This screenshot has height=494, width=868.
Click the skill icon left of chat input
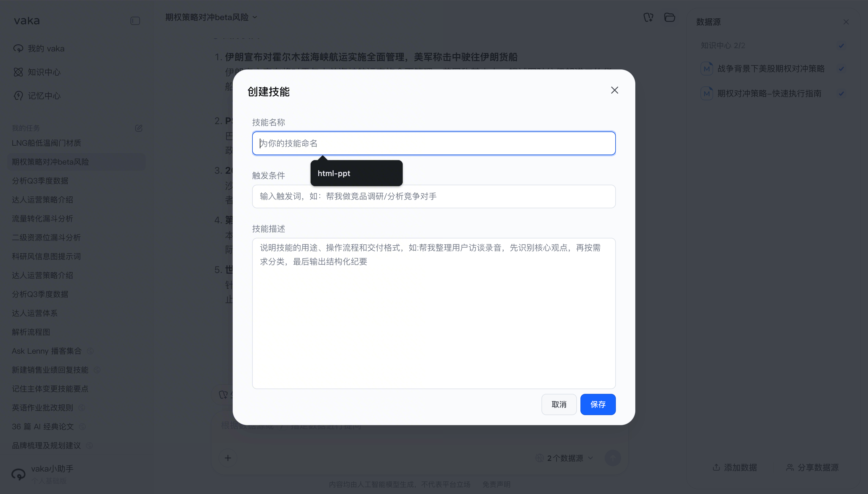pos(223,395)
